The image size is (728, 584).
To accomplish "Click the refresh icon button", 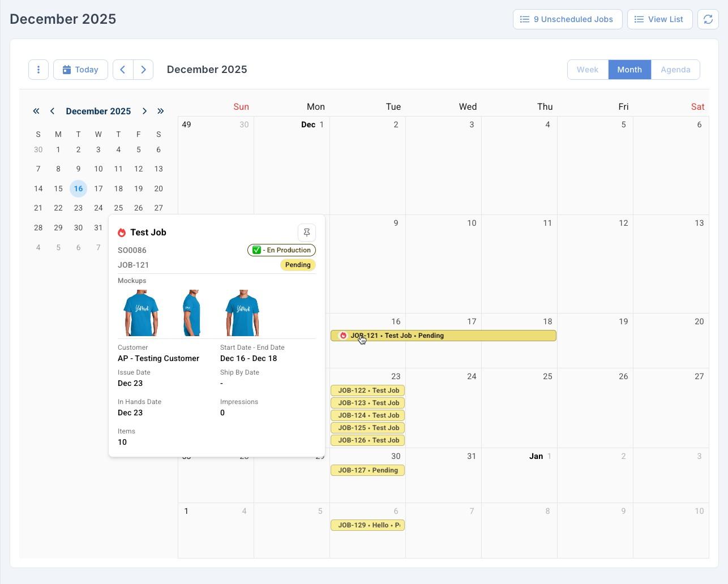I will click(x=708, y=19).
